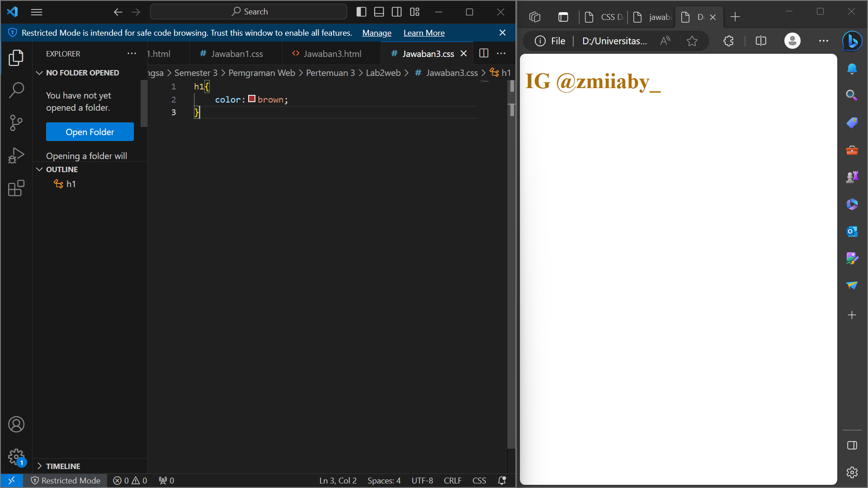Collapse the NO FOLDER OPENED section
The height and width of the screenshot is (488, 868).
click(39, 72)
